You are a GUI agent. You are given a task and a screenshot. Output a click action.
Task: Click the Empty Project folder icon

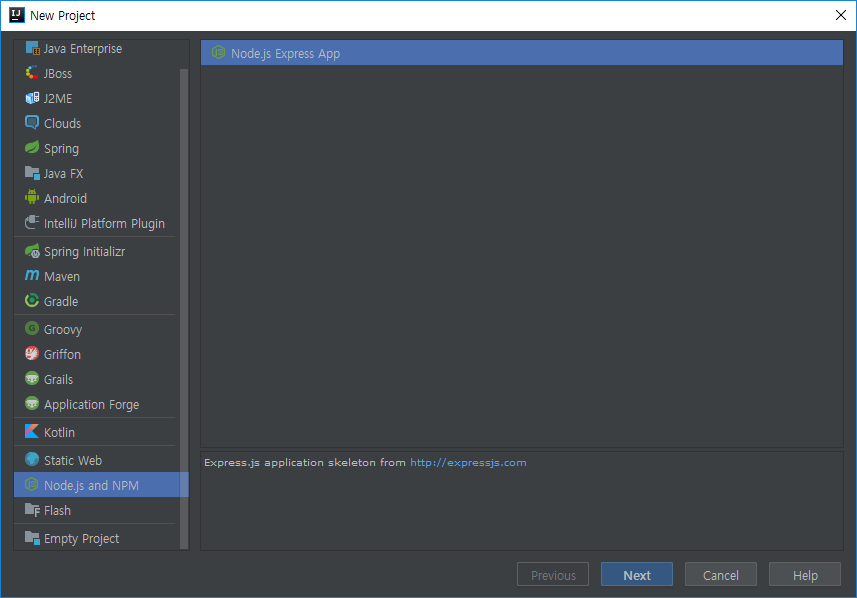pos(32,538)
